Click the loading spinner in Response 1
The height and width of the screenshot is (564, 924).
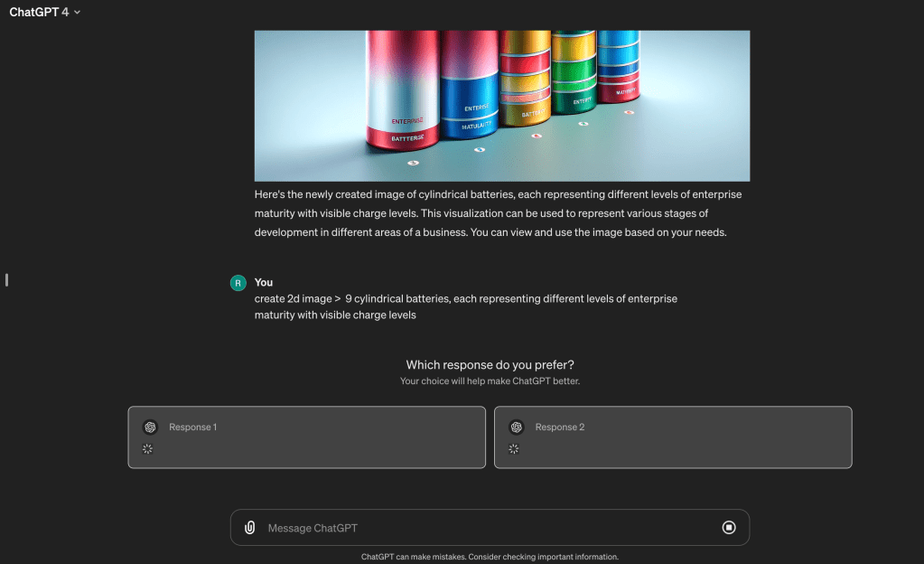click(147, 449)
